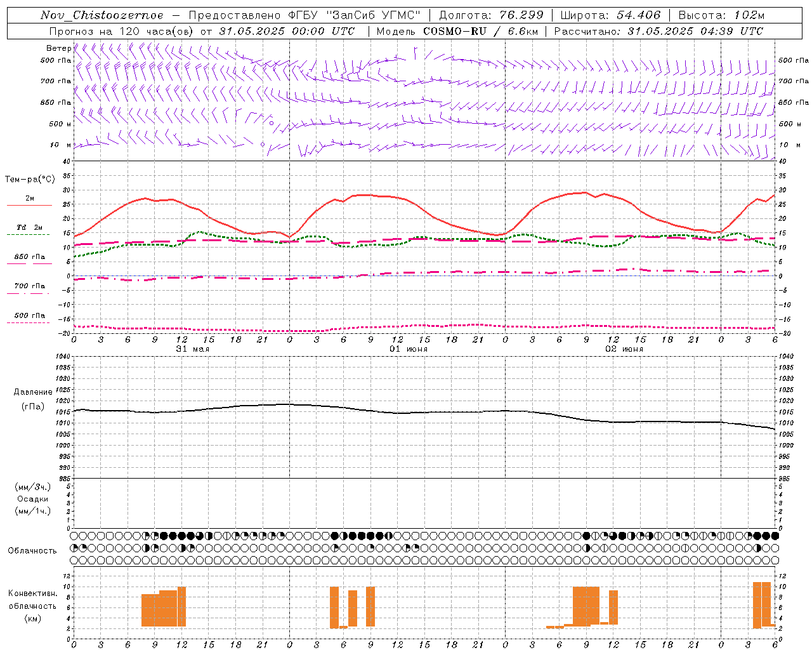The height and width of the screenshot is (650, 812).
Task: Click the Nov_Chistoozernoe station title
Action: pos(101,15)
